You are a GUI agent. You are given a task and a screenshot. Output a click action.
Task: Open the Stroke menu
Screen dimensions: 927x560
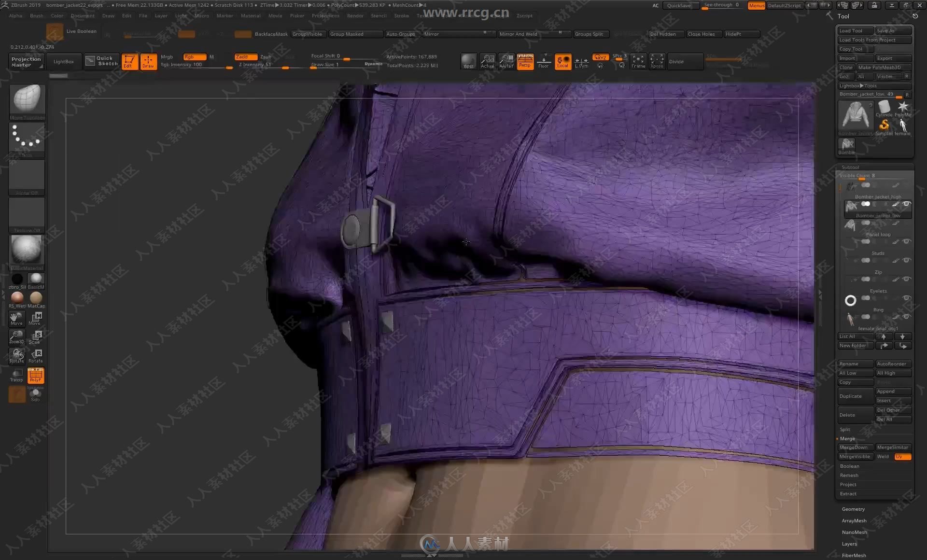click(x=401, y=15)
